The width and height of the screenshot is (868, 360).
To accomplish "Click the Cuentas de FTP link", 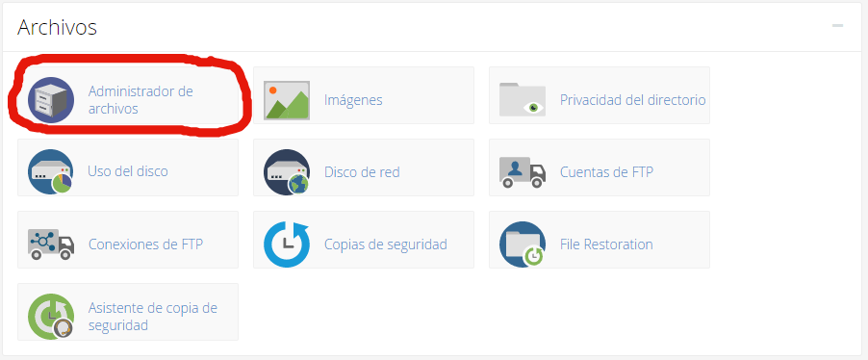I will (606, 172).
